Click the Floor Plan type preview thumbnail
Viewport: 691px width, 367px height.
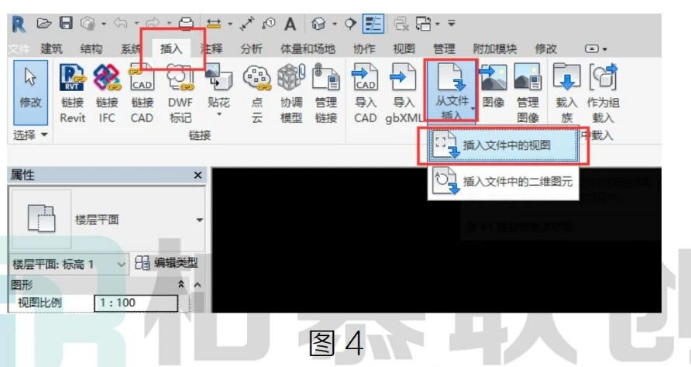[41, 218]
